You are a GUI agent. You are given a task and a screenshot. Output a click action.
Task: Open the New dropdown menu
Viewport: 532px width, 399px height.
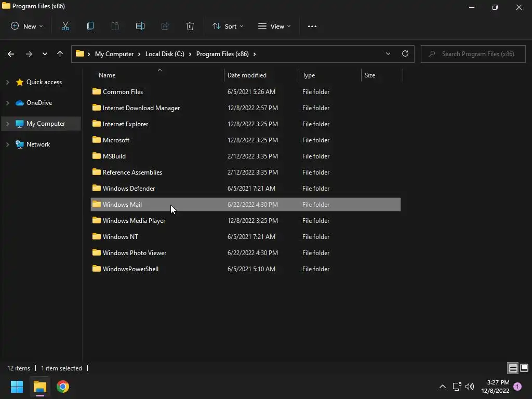click(x=27, y=26)
